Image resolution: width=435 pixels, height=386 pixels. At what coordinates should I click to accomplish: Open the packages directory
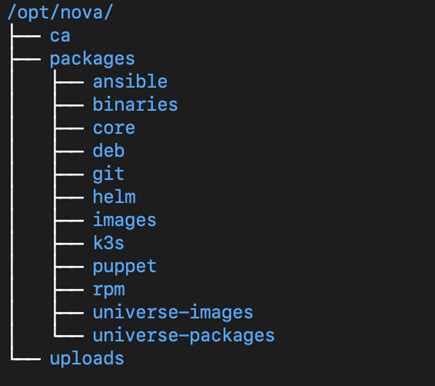click(x=92, y=60)
